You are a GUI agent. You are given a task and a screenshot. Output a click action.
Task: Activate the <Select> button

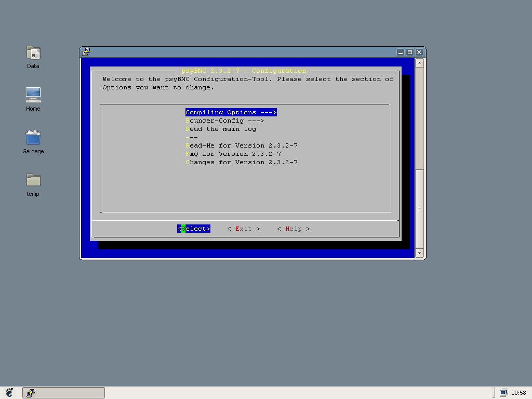(194, 229)
